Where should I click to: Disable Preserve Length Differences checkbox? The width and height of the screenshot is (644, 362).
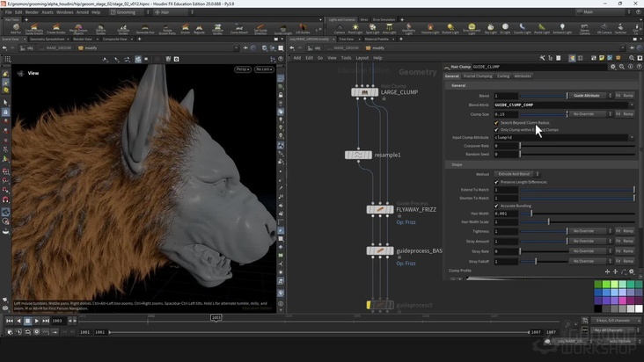[496, 181]
